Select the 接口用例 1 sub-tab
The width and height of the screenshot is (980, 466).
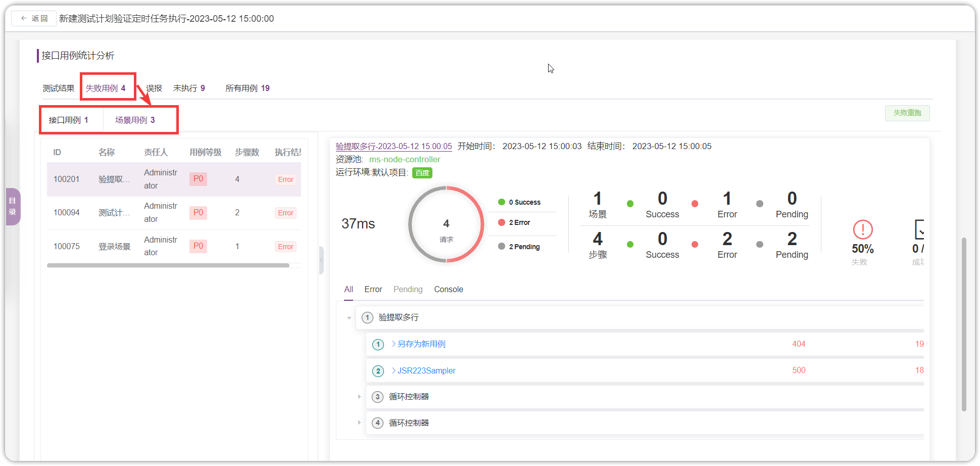(x=69, y=120)
